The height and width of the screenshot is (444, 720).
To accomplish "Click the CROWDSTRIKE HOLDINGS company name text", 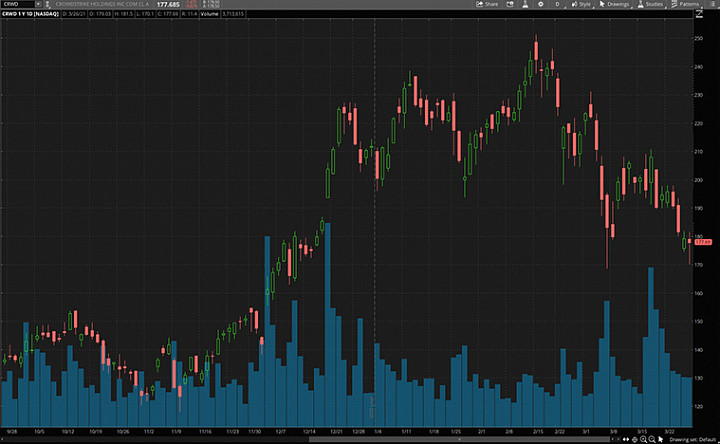I will coord(102,4).
